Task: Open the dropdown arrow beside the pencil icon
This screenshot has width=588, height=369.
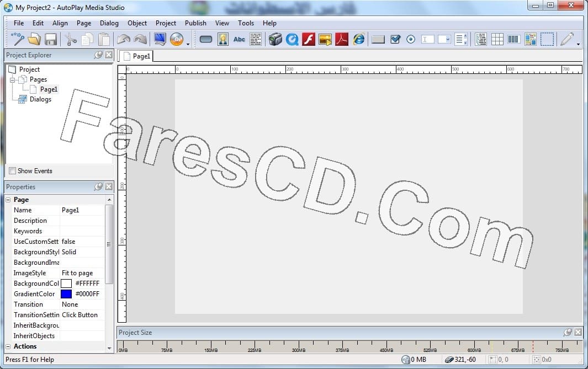Action: (x=578, y=44)
